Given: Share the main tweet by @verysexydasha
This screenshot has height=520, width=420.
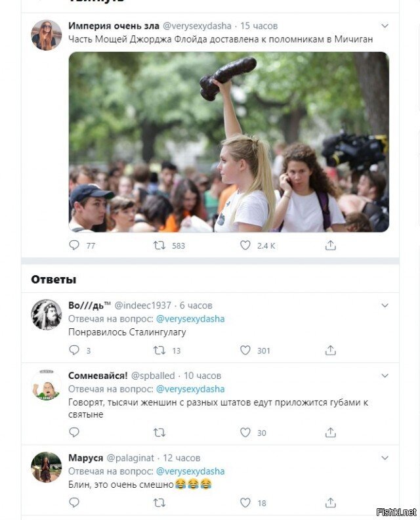Looking at the screenshot, I should 331,246.
